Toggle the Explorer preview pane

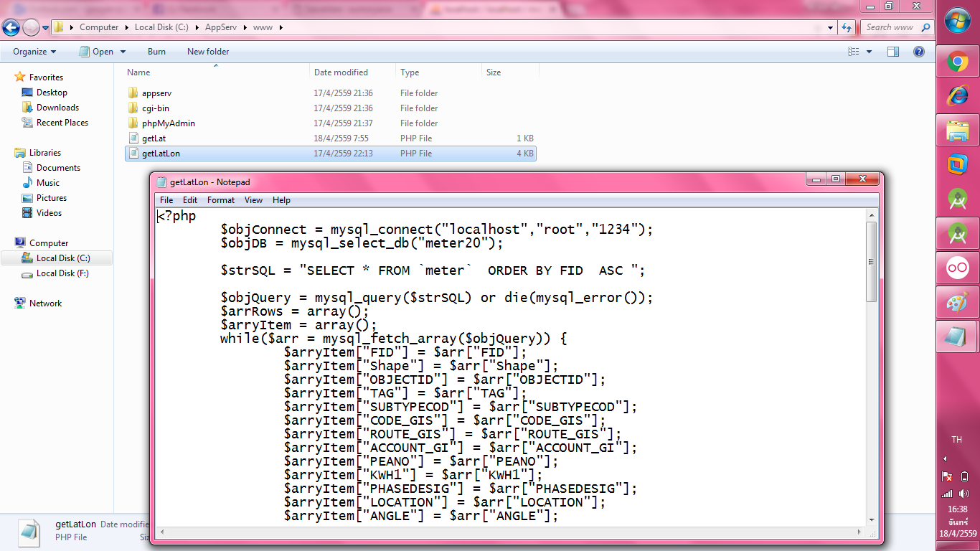(893, 52)
